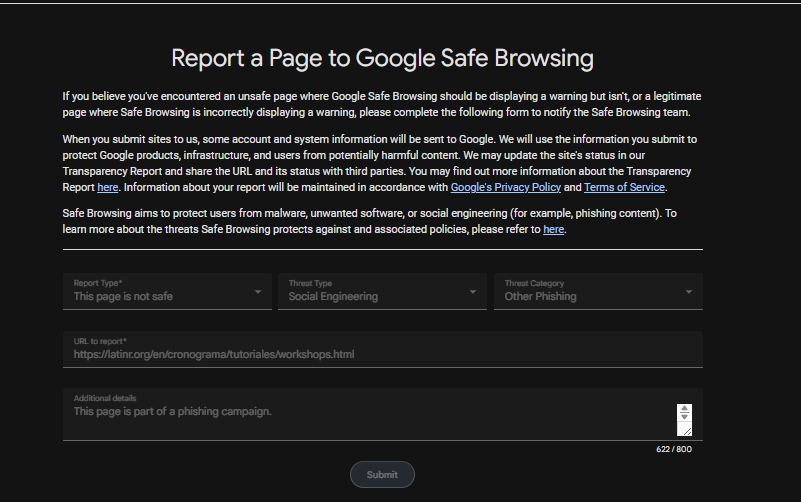
Task: Click the URL to report field
Action: 383,349
